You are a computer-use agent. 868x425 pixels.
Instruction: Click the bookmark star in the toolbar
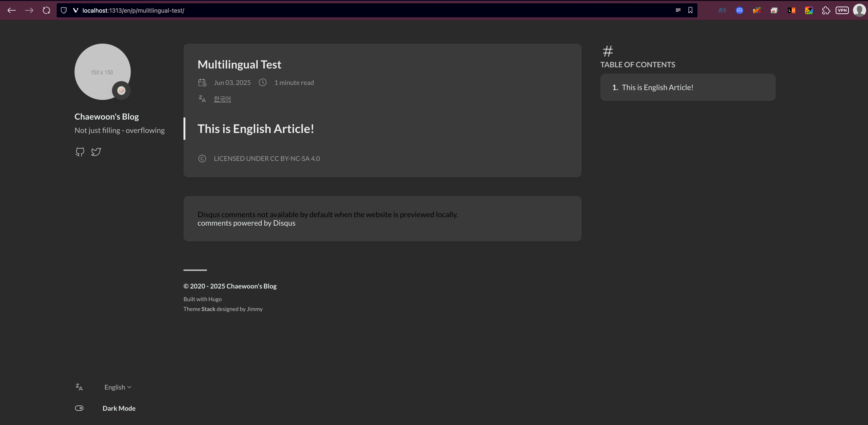coord(690,10)
